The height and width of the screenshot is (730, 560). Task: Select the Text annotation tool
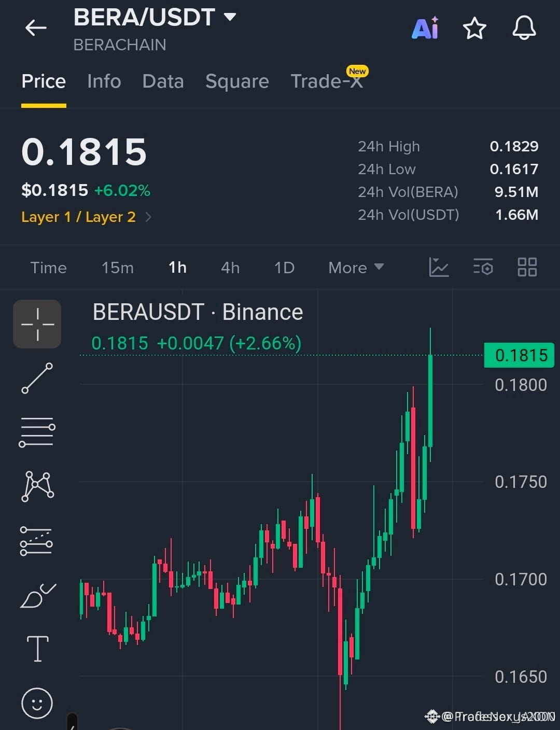click(x=37, y=649)
